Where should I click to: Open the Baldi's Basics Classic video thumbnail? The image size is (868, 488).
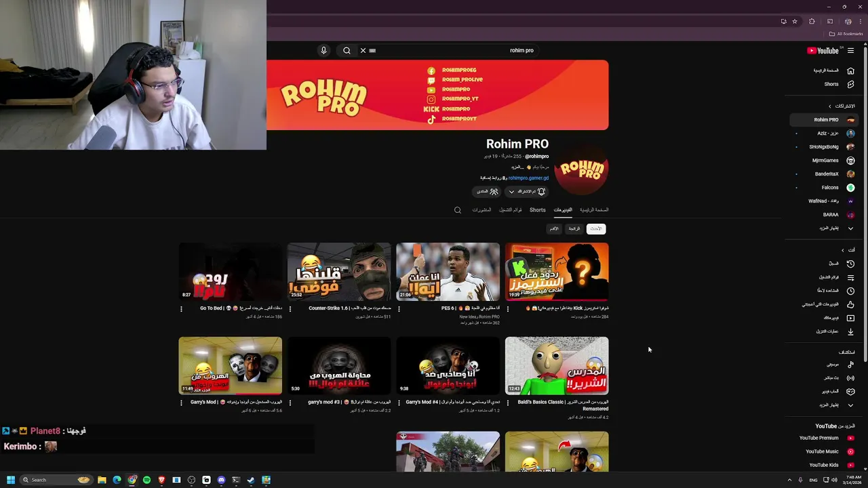click(x=557, y=365)
